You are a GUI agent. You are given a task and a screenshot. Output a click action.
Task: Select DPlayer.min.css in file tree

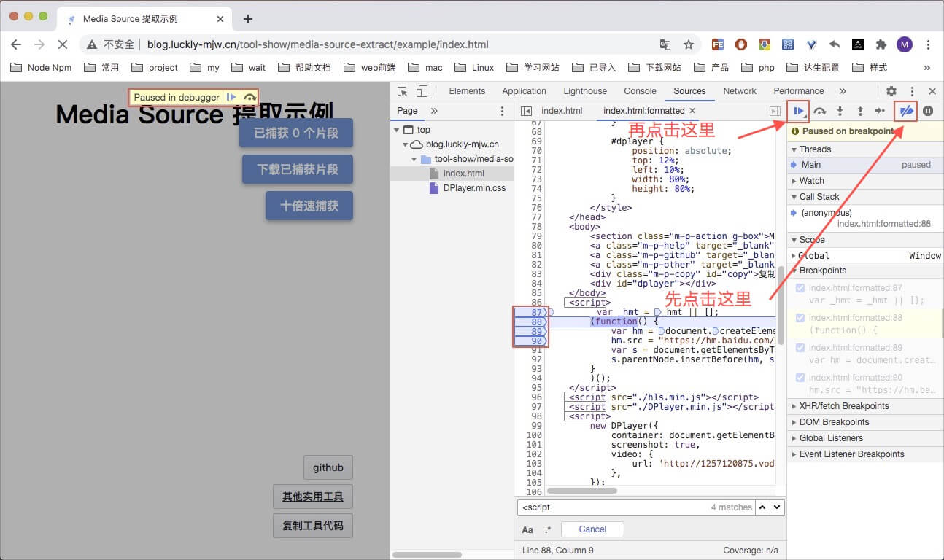[474, 188]
